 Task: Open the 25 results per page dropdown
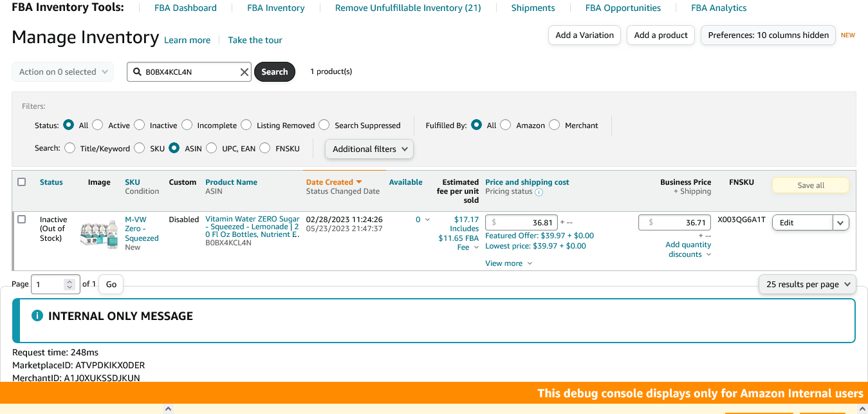(x=808, y=284)
